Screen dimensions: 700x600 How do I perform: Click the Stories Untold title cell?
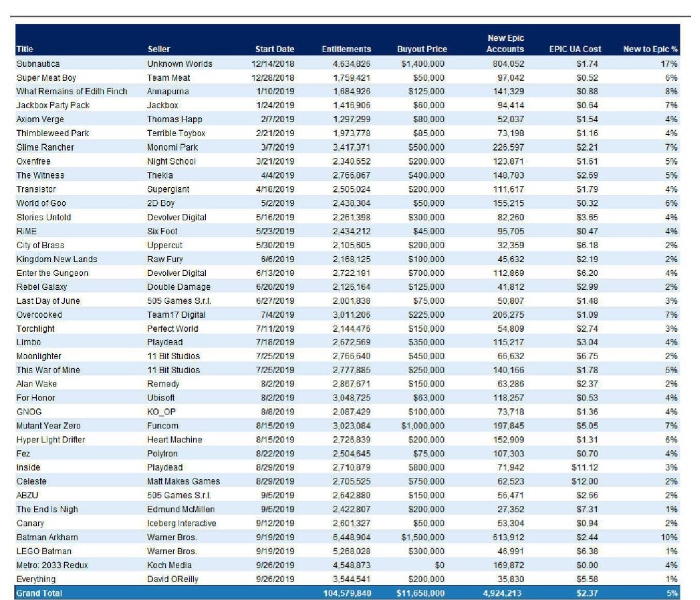tap(44, 217)
